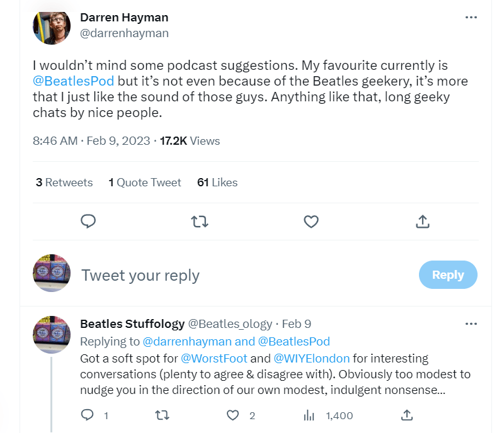This screenshot has height=433, width=504.
Task: Open the @WIYElondon mention link
Action: [312, 359]
